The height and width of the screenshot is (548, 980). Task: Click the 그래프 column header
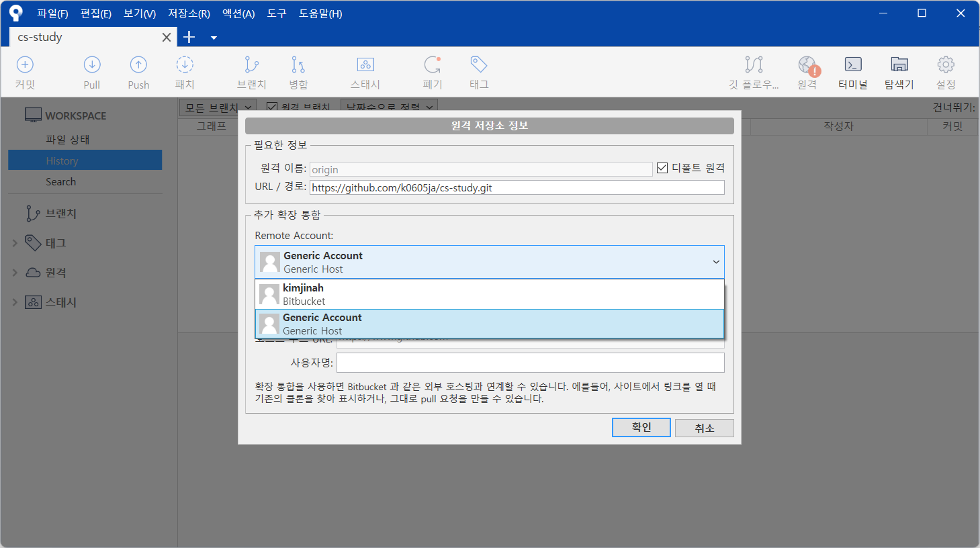click(x=211, y=126)
